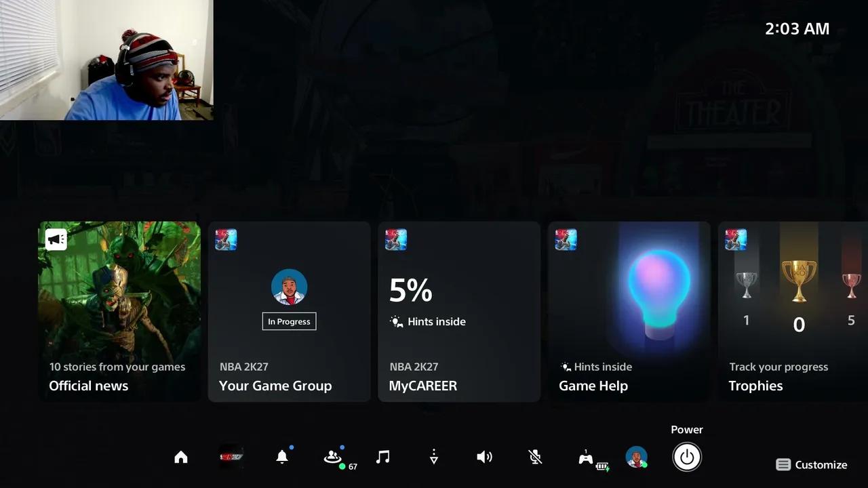Screen dimensions: 868x488
Task: Click the webcam overlay of the streamer
Action: 106,60
